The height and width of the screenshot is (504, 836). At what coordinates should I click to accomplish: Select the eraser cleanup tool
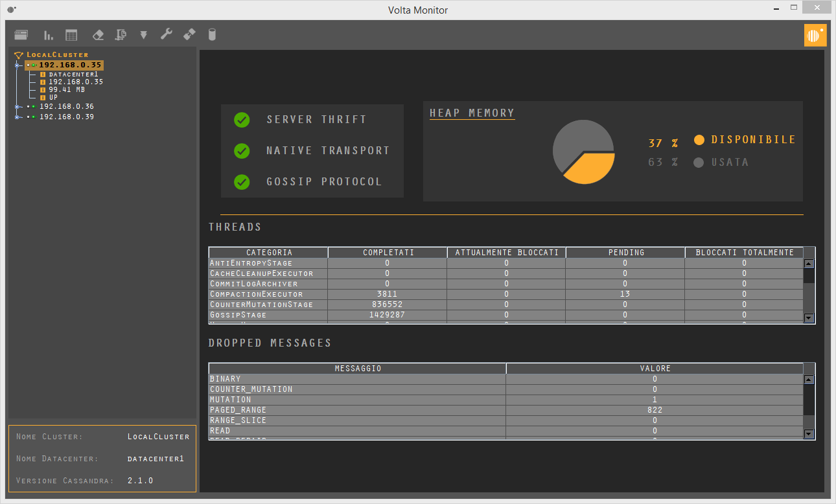click(x=98, y=34)
